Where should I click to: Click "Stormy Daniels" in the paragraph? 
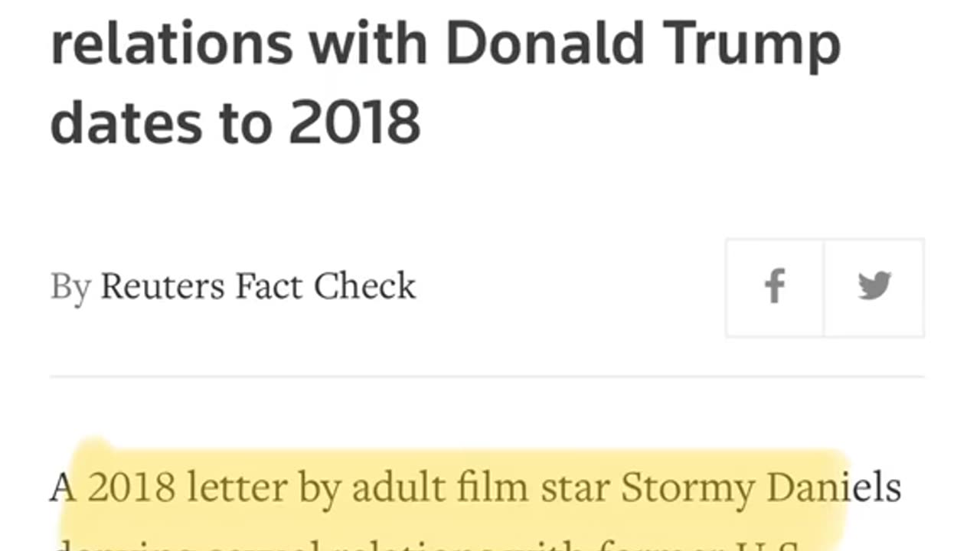point(760,488)
